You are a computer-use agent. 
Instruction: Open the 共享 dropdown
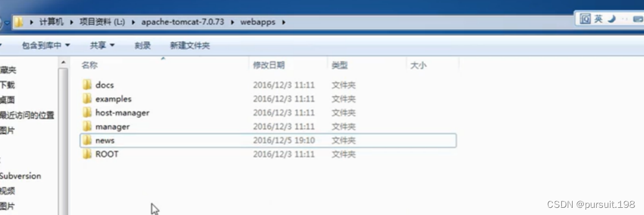102,46
